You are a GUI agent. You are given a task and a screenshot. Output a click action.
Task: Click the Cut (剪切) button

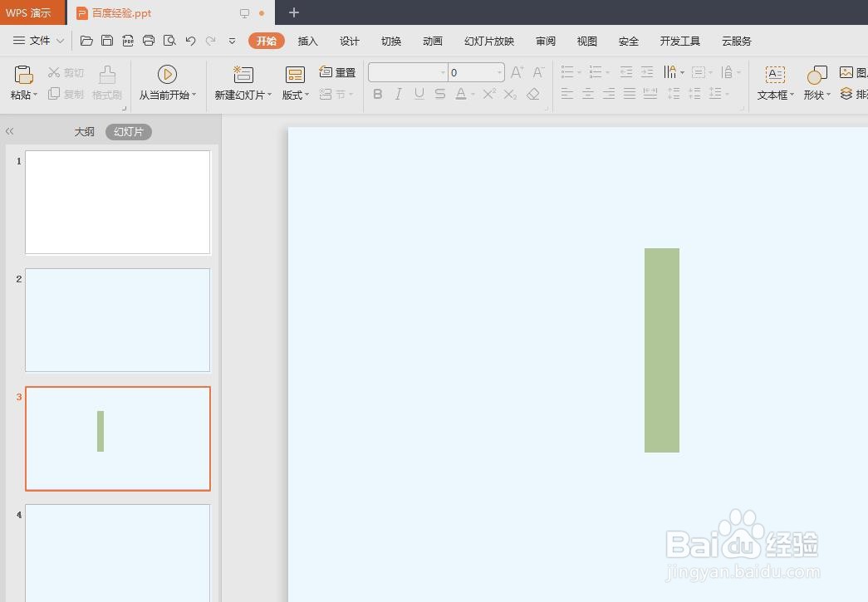(x=66, y=72)
